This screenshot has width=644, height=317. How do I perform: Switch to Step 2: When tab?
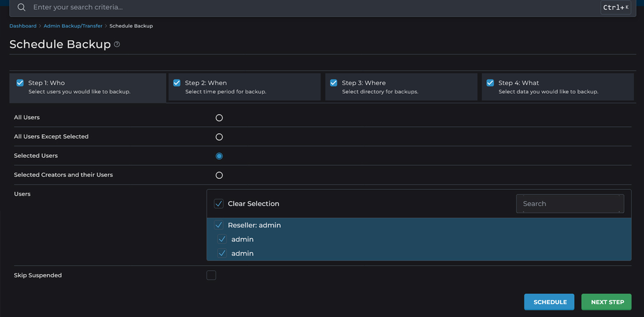pos(244,87)
